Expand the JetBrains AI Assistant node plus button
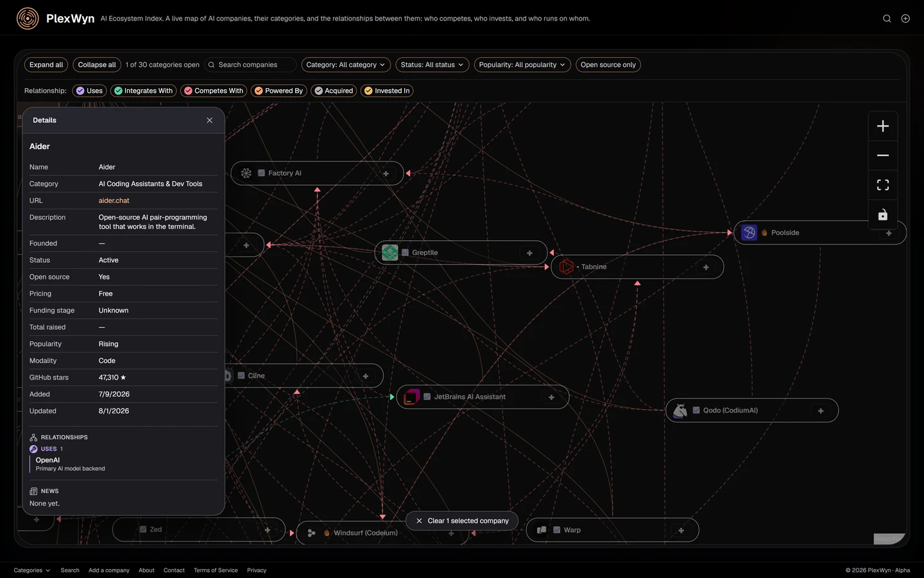This screenshot has height=578, width=924. click(551, 398)
